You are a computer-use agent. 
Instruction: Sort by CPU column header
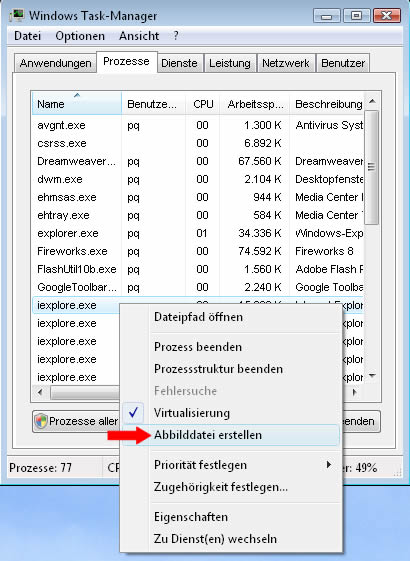click(x=202, y=104)
